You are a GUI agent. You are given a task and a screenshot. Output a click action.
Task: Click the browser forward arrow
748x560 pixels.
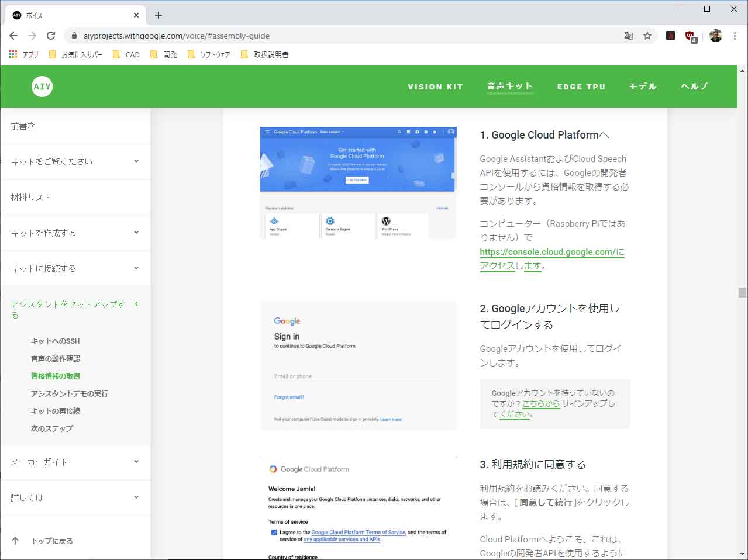click(32, 36)
